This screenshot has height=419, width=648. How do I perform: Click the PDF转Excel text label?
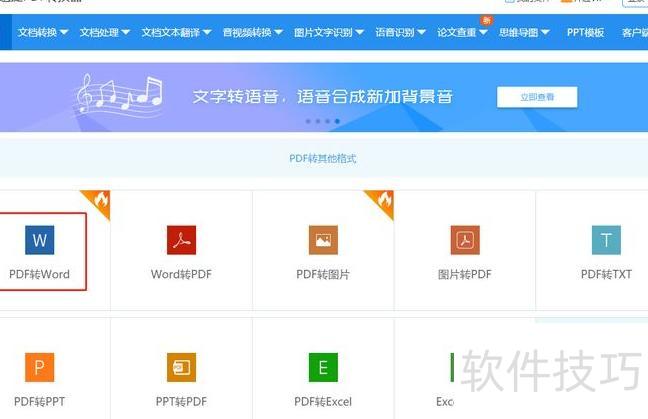coord(323,401)
